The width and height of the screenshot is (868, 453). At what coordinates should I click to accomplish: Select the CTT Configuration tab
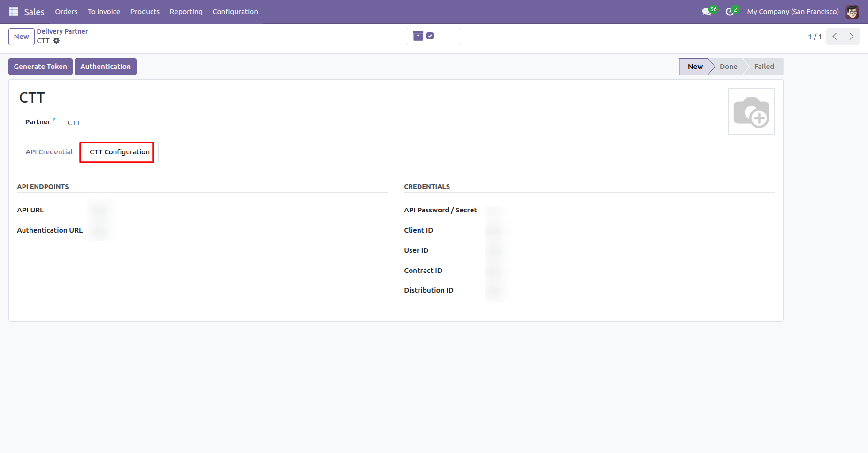pos(120,152)
